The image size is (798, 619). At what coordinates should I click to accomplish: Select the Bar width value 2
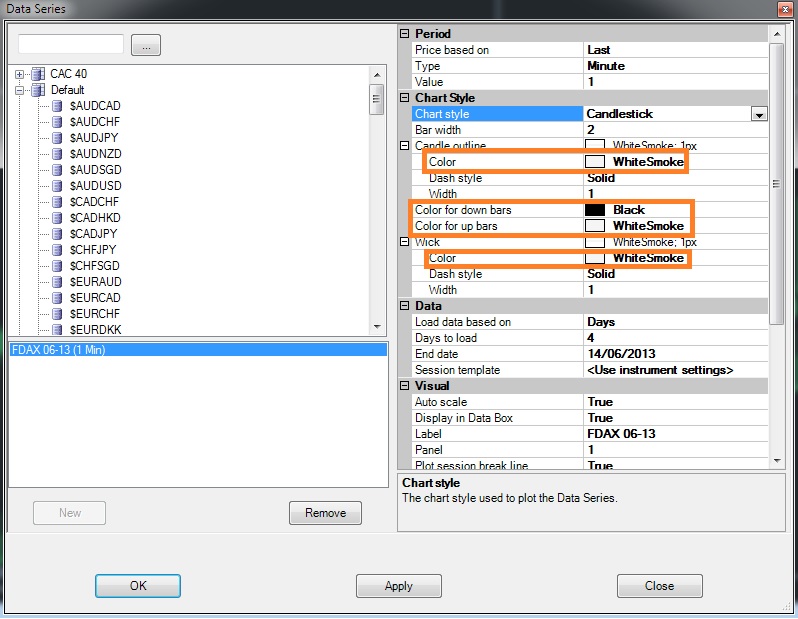pos(675,130)
